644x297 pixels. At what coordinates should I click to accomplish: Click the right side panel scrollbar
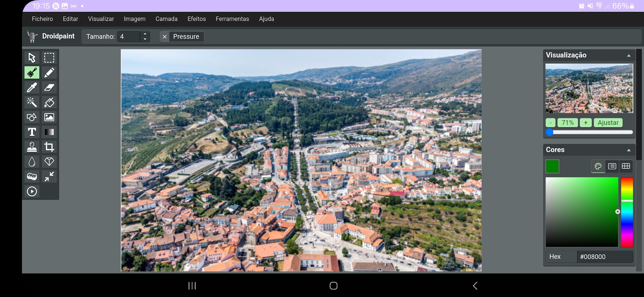(639, 105)
